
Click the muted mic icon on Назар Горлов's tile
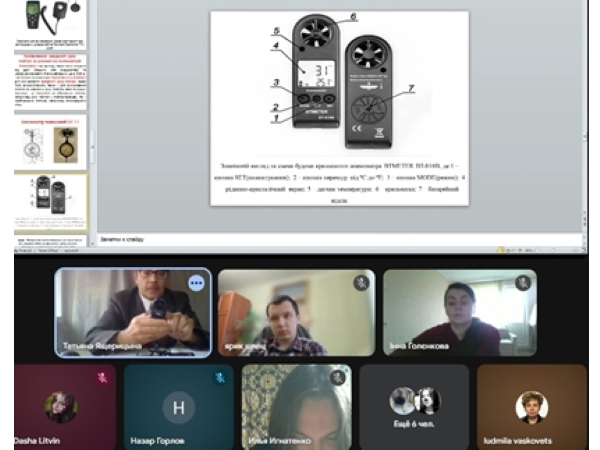coord(220,378)
